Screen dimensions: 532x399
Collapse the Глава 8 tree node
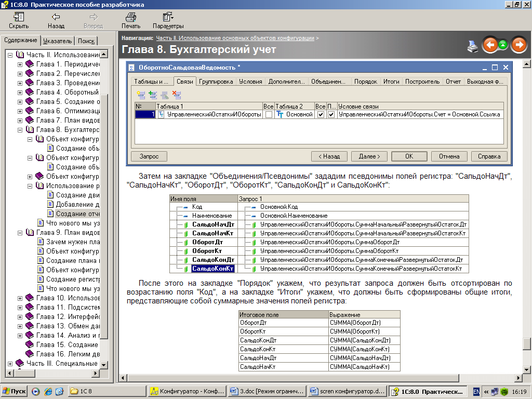click(20, 130)
